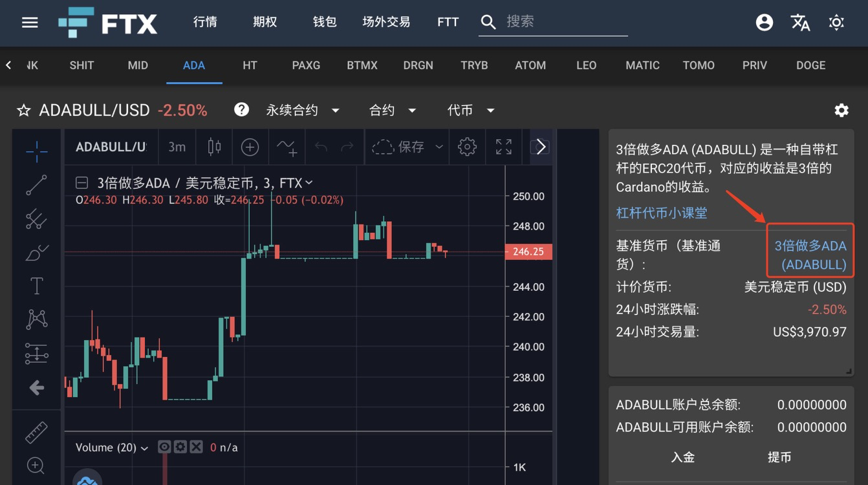Click the 保存 cloud save button
This screenshot has height=485, width=868.
(398, 147)
